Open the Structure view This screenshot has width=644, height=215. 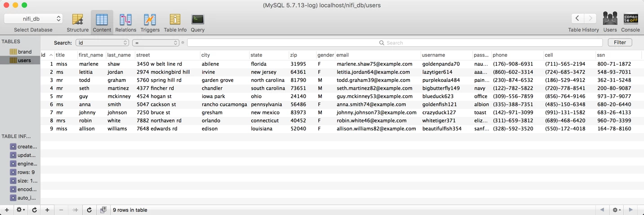(77, 22)
